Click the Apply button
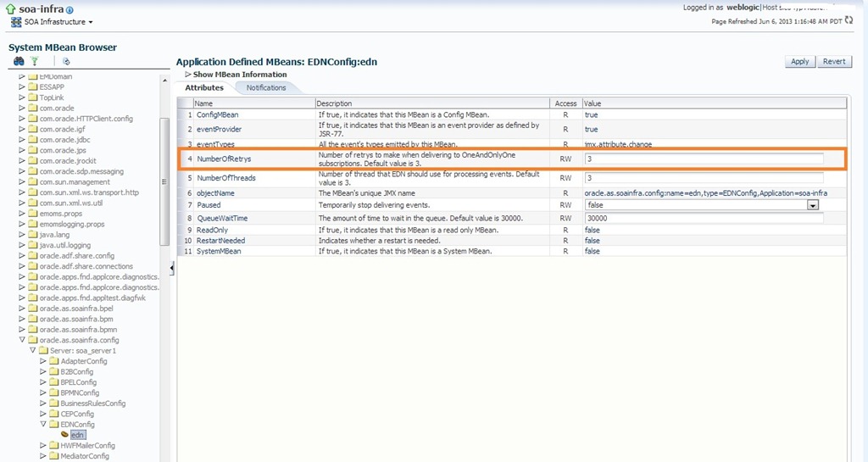The height and width of the screenshot is (462, 868). (799, 62)
